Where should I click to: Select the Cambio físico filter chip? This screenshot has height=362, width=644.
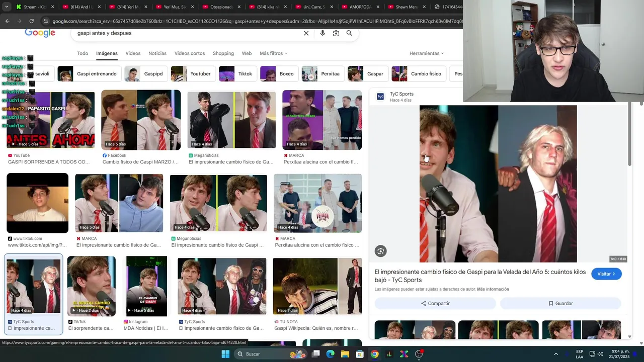(x=419, y=74)
